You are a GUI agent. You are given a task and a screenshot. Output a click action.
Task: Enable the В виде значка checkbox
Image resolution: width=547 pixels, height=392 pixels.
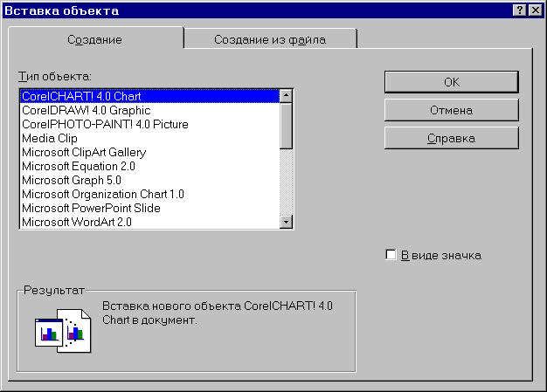coord(391,255)
